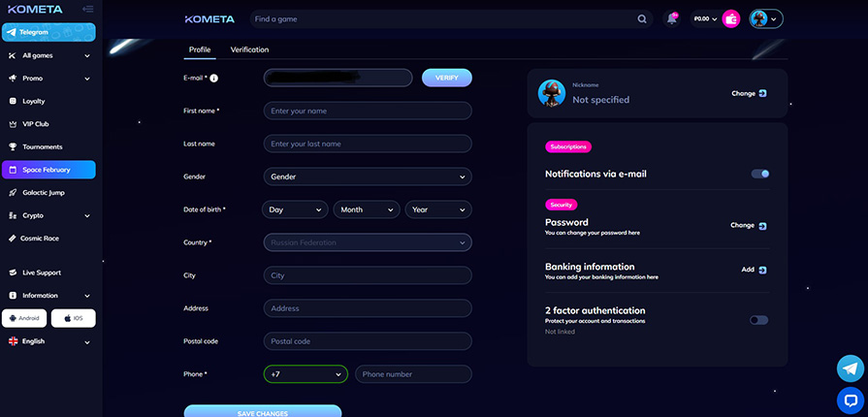Open live chat support bubble
This screenshot has width=868, height=417.
850,399
